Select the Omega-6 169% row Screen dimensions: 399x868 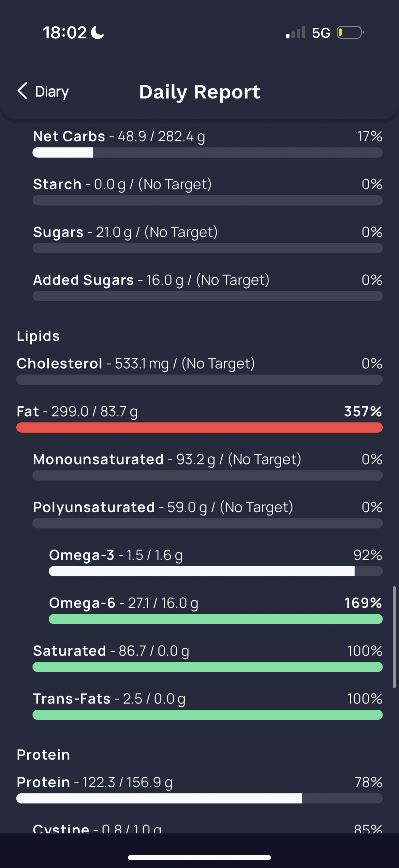click(215, 609)
